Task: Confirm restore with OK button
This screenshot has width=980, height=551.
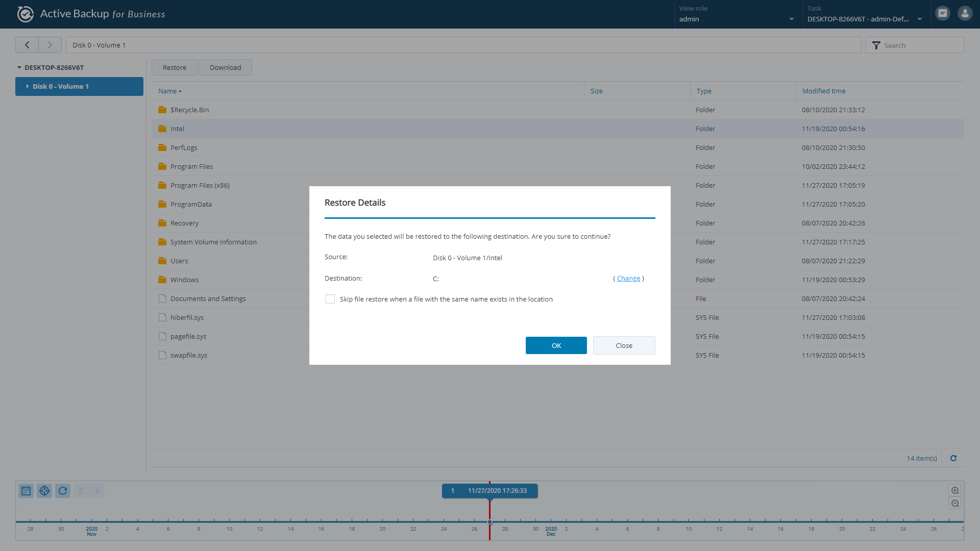Action: [x=556, y=345]
